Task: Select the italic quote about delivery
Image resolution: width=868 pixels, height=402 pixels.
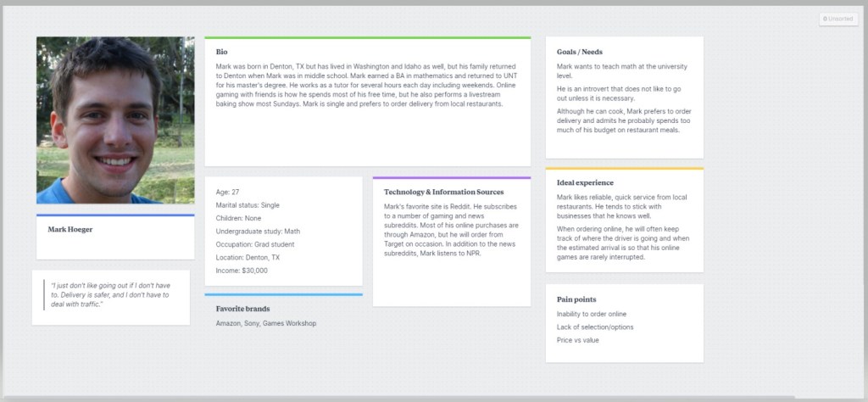Action: (x=110, y=294)
